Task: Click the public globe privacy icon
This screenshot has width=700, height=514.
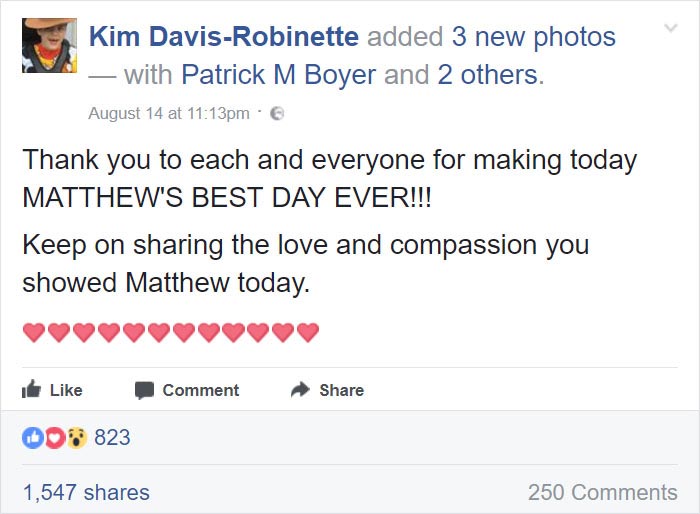Action: (x=277, y=114)
